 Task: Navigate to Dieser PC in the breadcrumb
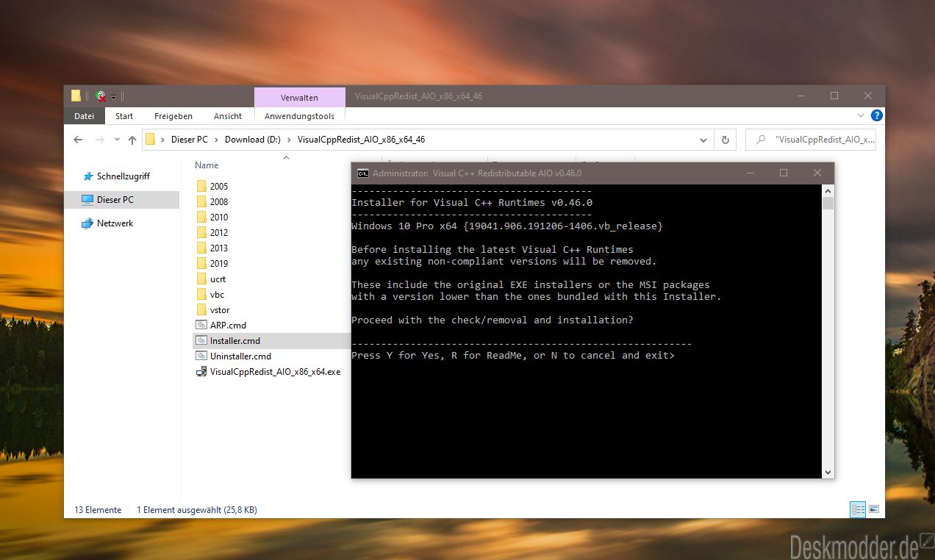click(190, 140)
